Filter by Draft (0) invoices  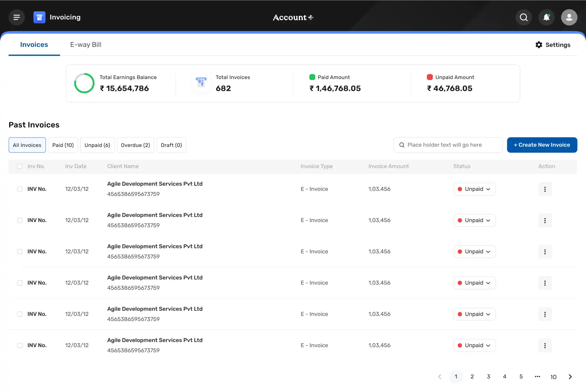(171, 145)
